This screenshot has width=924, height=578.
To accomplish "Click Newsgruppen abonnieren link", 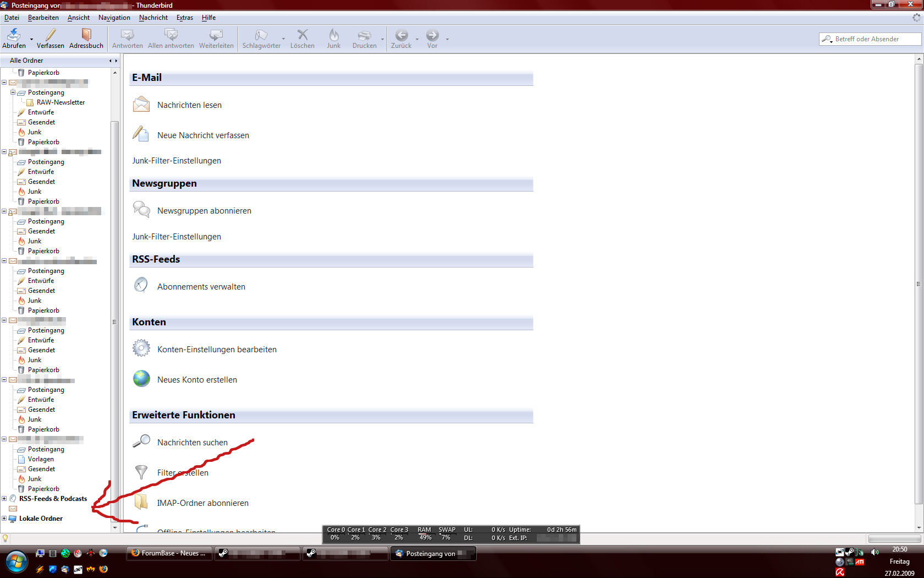I will pos(204,211).
